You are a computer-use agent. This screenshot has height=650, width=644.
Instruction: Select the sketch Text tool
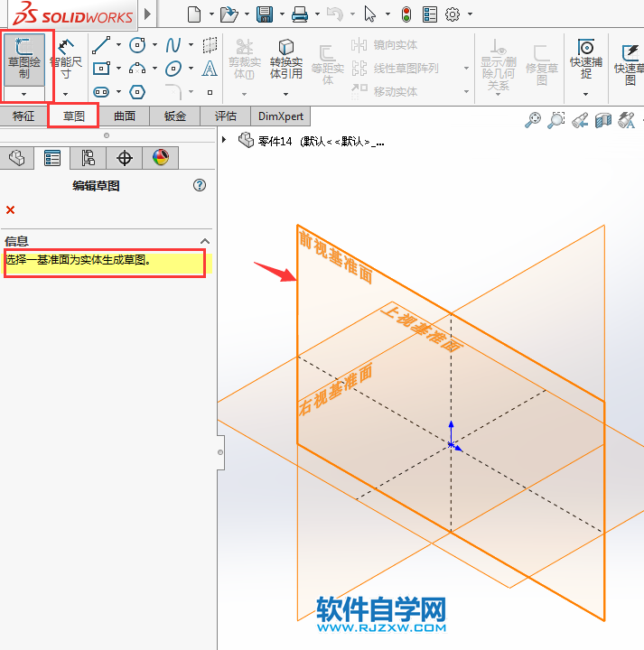(x=210, y=68)
